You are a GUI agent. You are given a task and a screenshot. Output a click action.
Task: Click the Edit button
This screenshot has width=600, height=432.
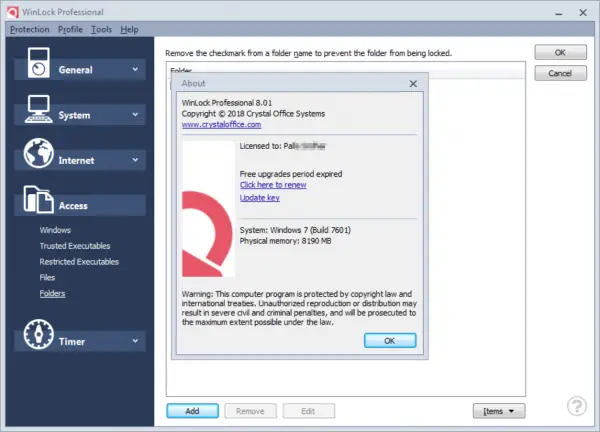(x=308, y=411)
